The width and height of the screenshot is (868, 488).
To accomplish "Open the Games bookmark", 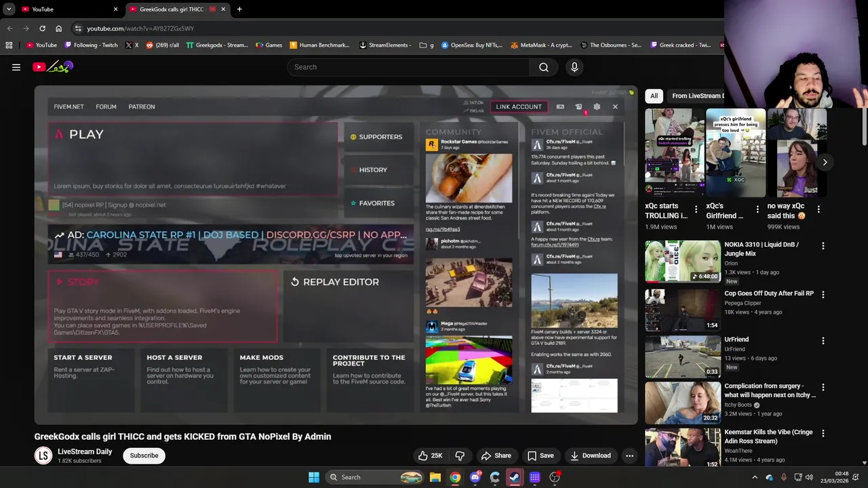I will [269, 45].
